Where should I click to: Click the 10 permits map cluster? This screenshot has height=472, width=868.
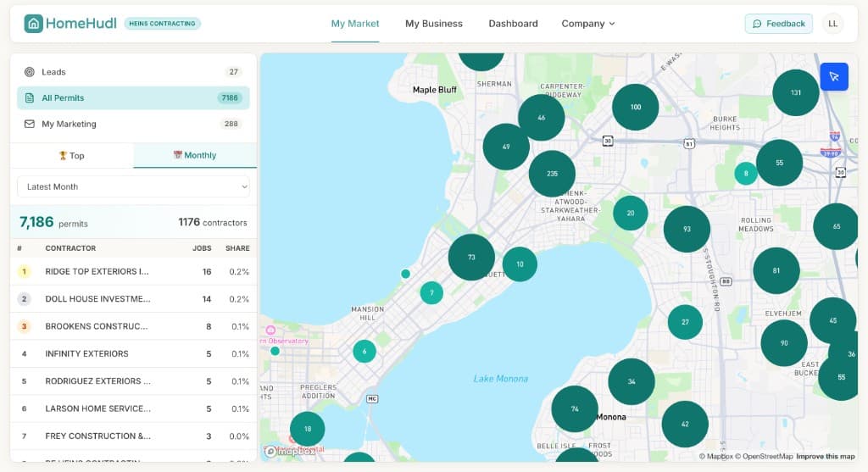click(x=520, y=264)
